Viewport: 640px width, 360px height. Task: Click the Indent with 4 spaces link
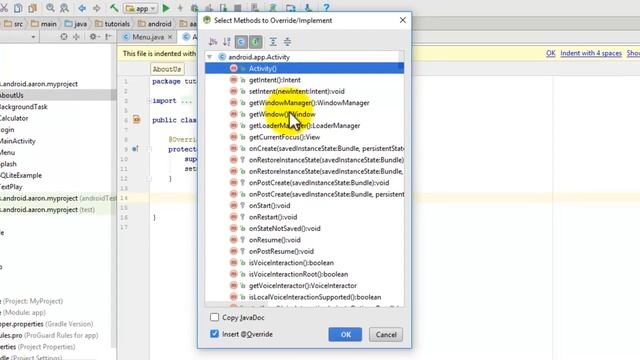[591, 53]
